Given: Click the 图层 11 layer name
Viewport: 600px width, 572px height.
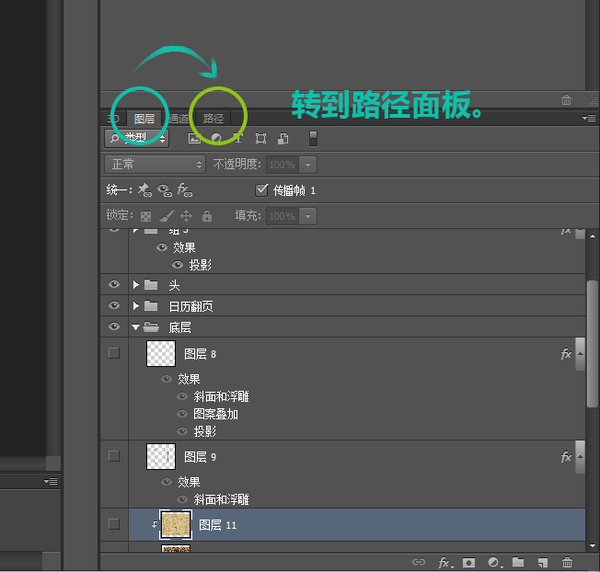Looking at the screenshot, I should pos(217,525).
